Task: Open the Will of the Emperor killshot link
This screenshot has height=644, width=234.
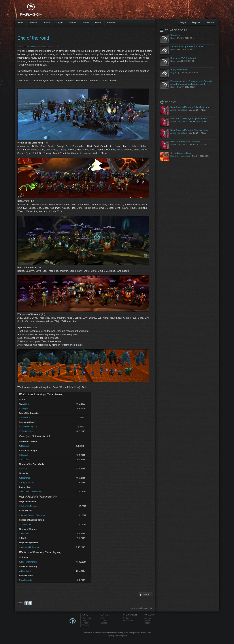Action: (30, 506)
